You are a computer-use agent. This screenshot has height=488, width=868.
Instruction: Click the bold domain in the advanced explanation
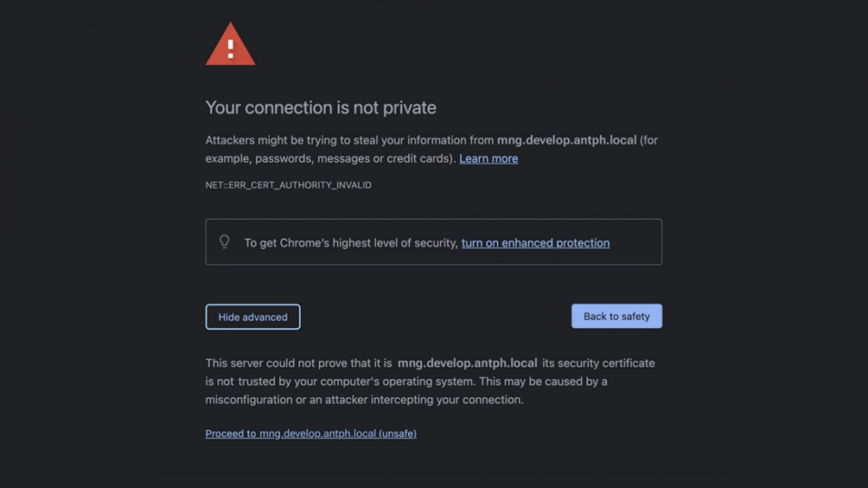467,363
